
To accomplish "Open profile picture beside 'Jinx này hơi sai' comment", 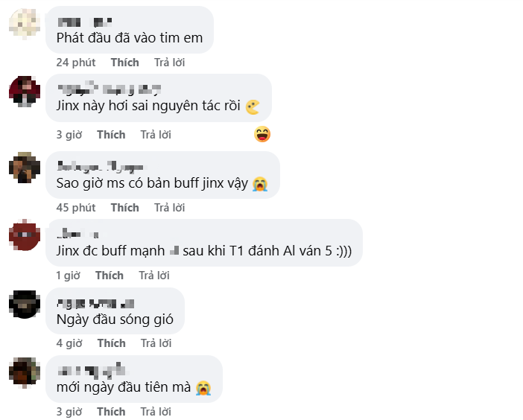I will coord(25,92).
